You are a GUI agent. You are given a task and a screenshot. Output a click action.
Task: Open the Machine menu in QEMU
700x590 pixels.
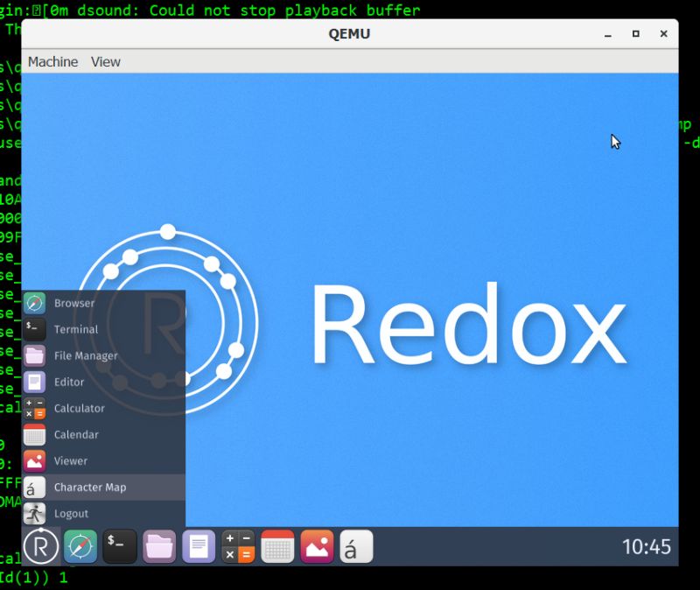pos(52,61)
